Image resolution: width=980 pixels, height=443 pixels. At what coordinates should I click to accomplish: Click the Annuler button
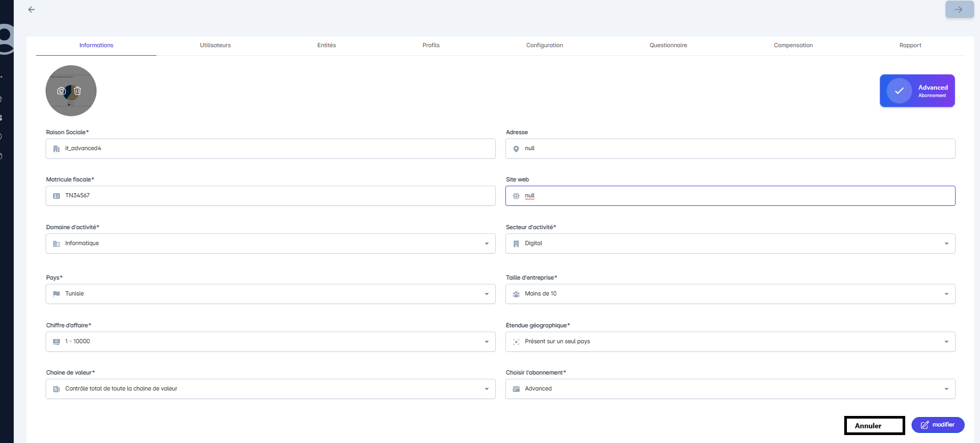874,425
